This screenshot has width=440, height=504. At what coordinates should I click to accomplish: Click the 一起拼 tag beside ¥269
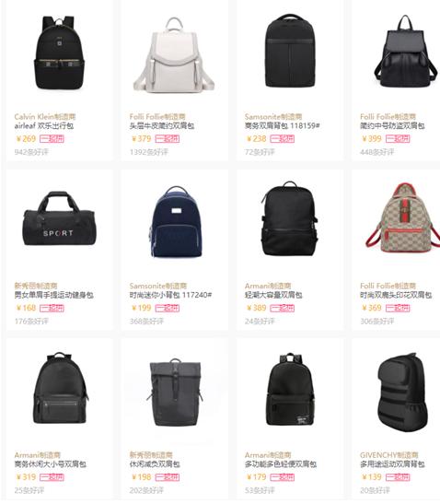point(52,139)
